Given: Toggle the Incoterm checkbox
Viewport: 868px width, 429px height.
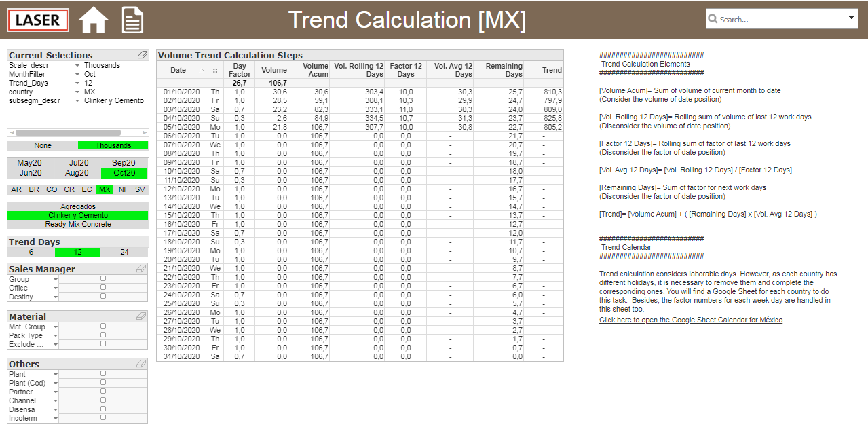Looking at the screenshot, I should point(103,417).
